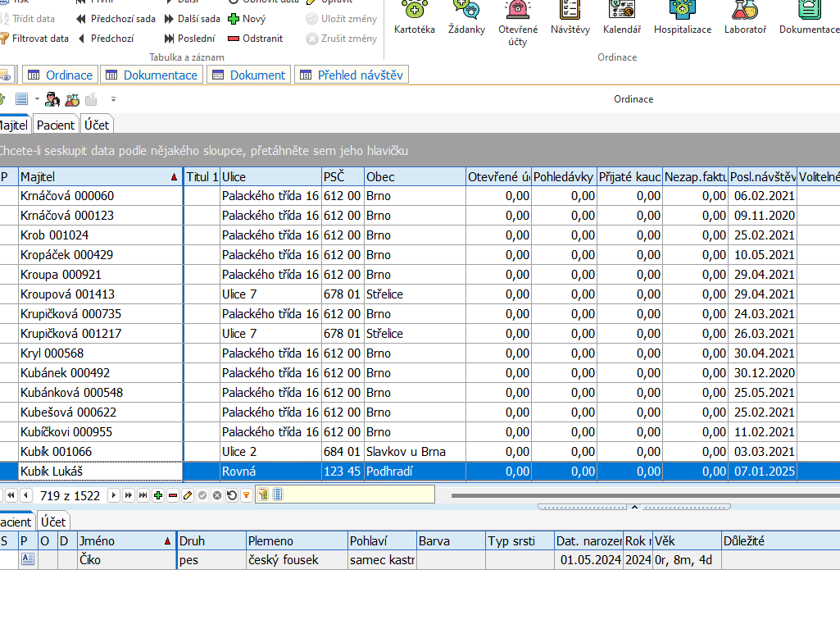Go to next page in grid navigator
Screen dimensions: 840x629
[x=128, y=495]
